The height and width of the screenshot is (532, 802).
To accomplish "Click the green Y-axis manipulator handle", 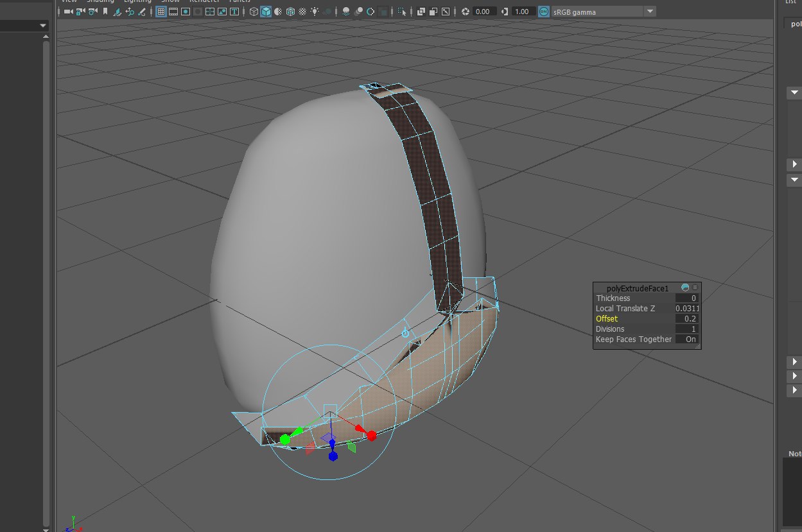I will 285,440.
